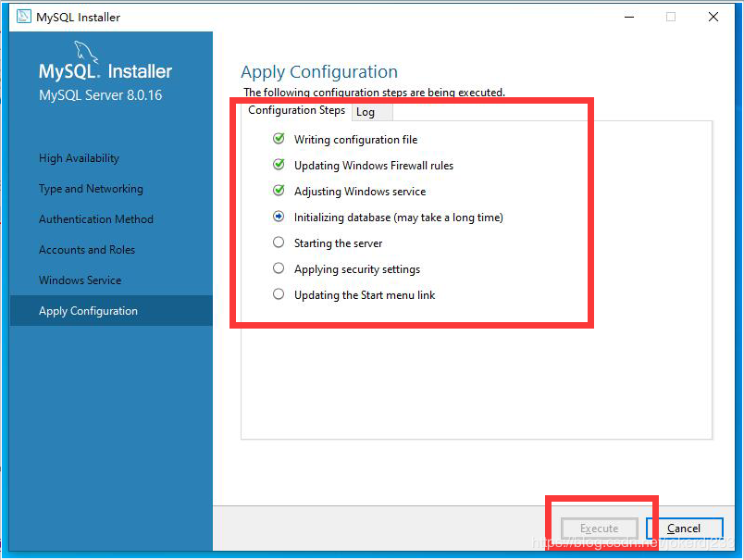Click green checkmark beside Adjusting Windows service

coord(279,191)
